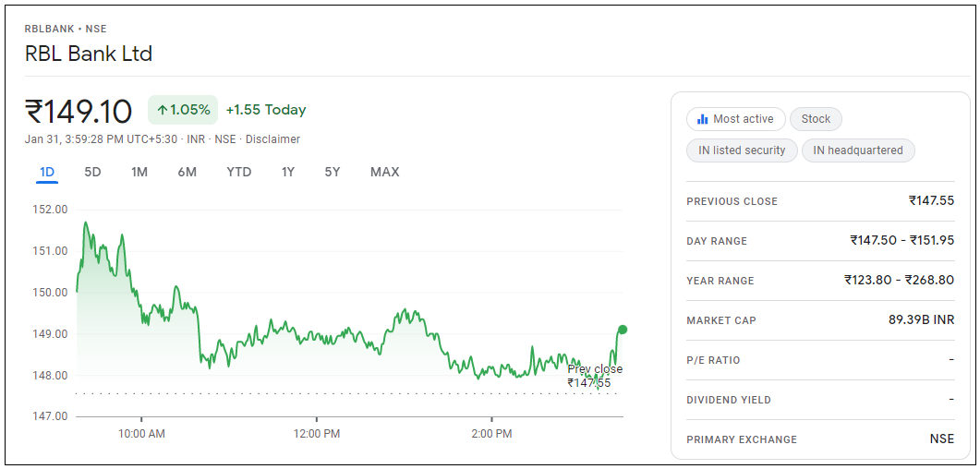The height and width of the screenshot is (469, 980).
Task: Click the Most active chip
Action: pos(735,119)
